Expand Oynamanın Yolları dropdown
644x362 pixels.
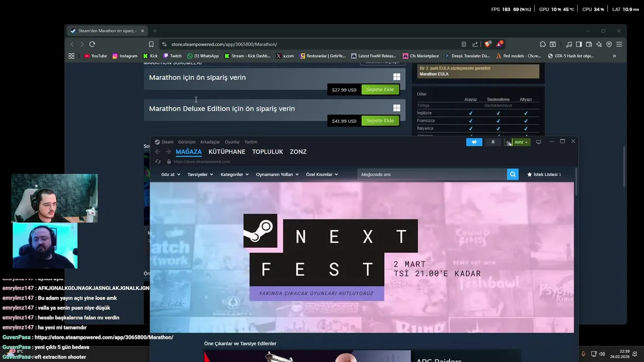pyautogui.click(x=277, y=174)
